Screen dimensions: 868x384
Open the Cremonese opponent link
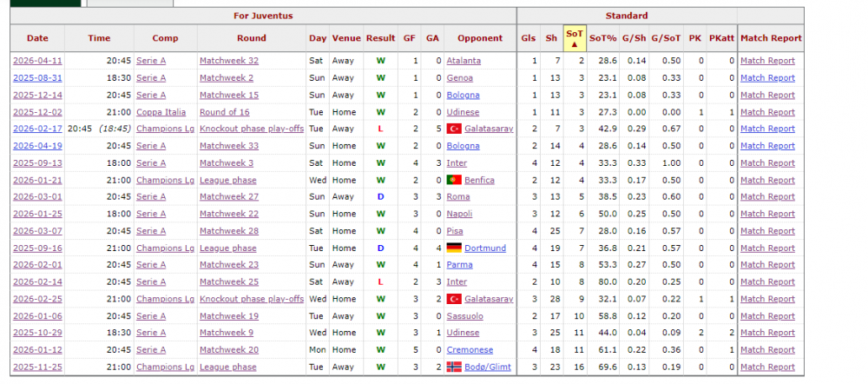pyautogui.click(x=470, y=349)
